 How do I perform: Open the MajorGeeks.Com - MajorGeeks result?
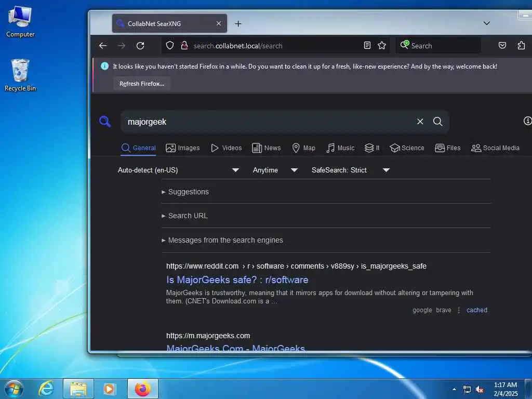pyautogui.click(x=236, y=348)
